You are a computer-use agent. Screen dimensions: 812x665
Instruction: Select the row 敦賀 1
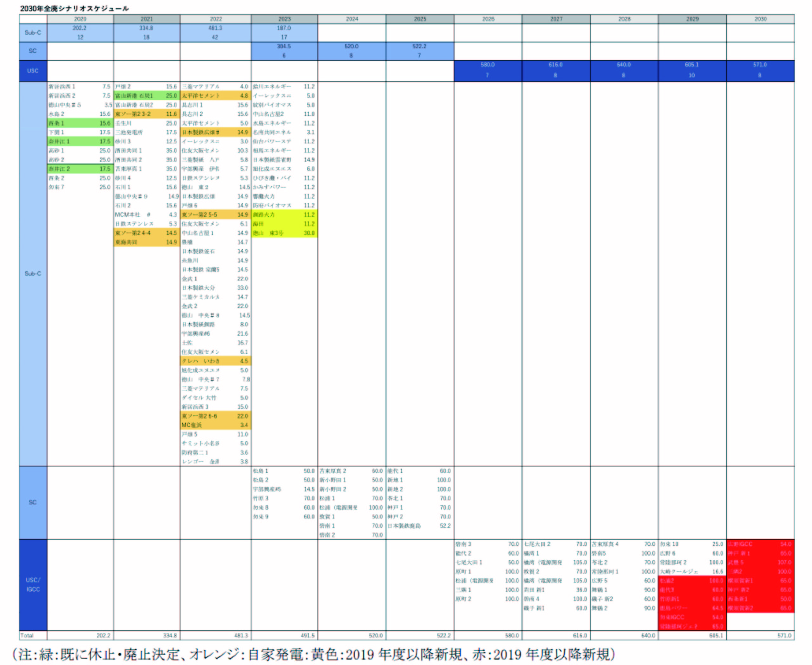(x=352, y=517)
